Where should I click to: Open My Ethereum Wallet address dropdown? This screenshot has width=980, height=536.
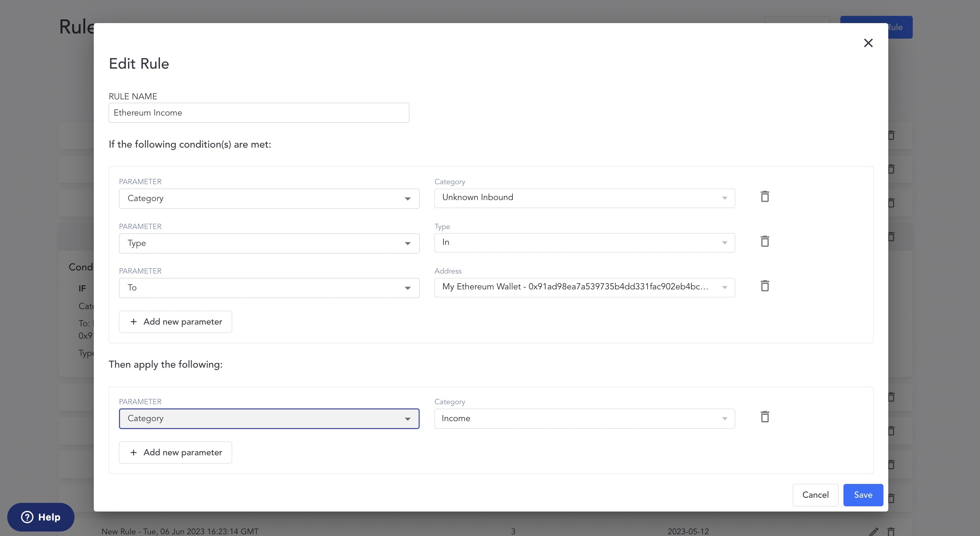point(584,287)
